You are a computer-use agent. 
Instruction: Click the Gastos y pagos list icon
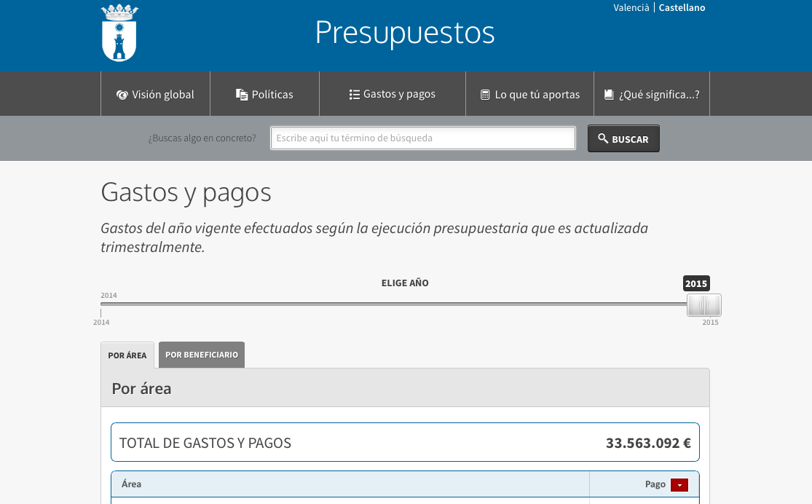pyautogui.click(x=355, y=95)
